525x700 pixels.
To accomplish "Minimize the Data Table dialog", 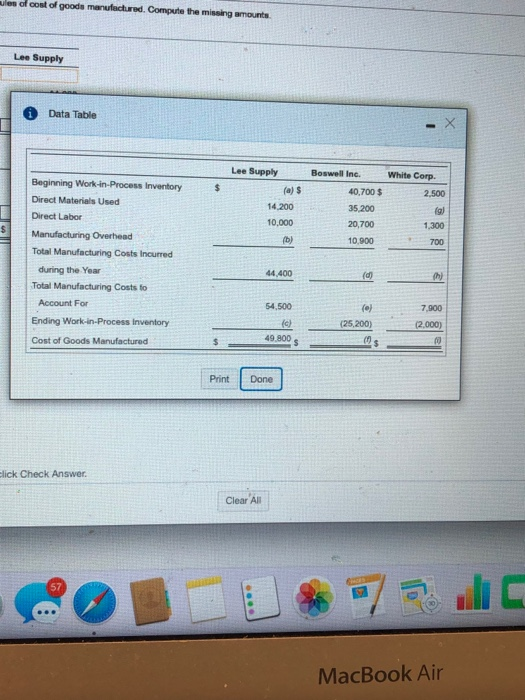I will pos(430,126).
